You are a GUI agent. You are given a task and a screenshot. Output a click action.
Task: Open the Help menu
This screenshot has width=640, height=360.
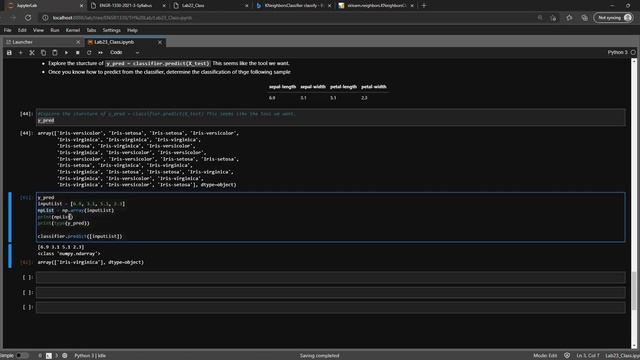point(132,30)
